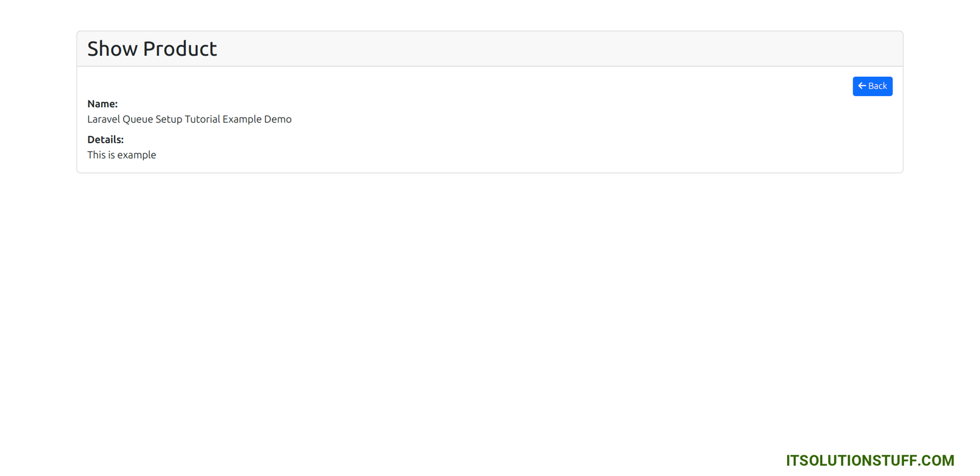
Task: Click the "This is example" details text
Action: point(121,155)
